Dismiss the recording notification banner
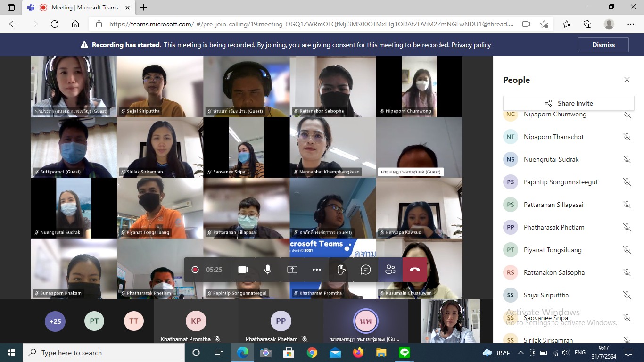Viewport: 644px width, 362px height. (x=603, y=45)
